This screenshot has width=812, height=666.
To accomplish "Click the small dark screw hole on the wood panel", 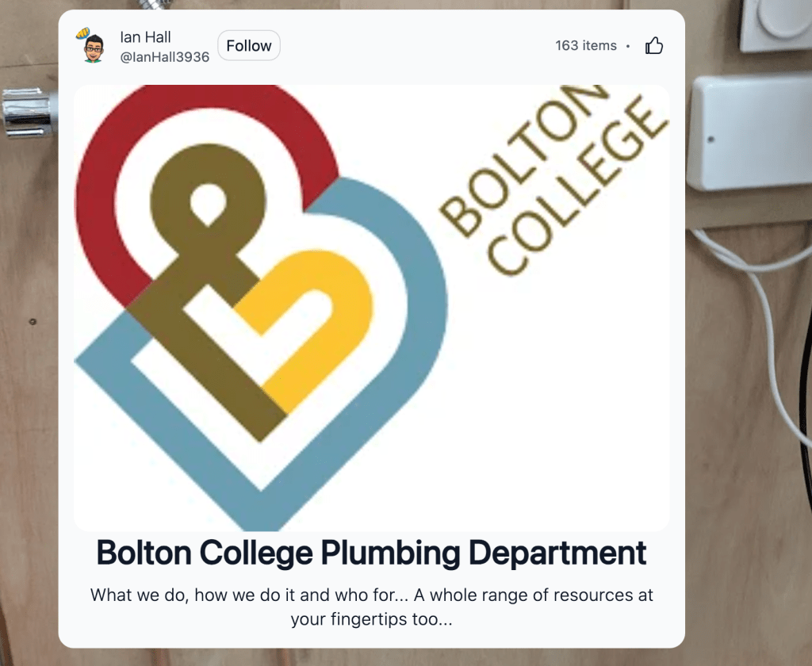I will [33, 322].
